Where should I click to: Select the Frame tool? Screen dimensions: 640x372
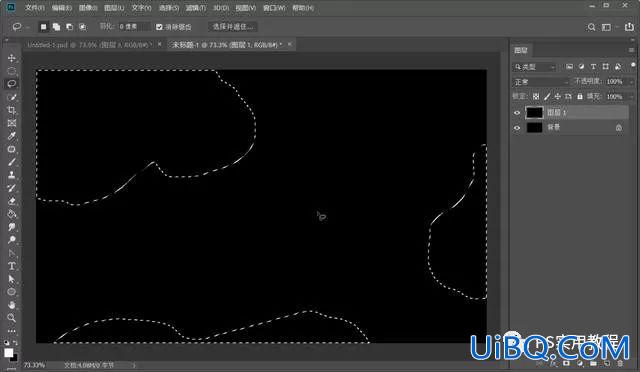[11, 123]
